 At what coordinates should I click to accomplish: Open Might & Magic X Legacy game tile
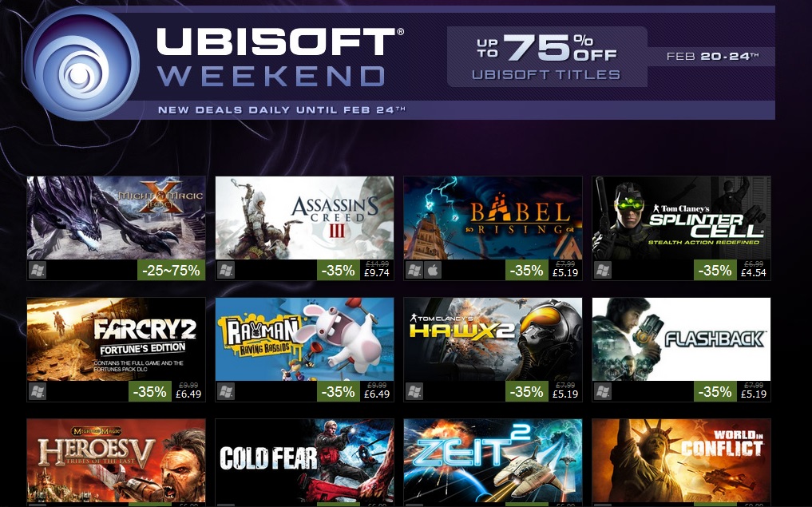116,218
